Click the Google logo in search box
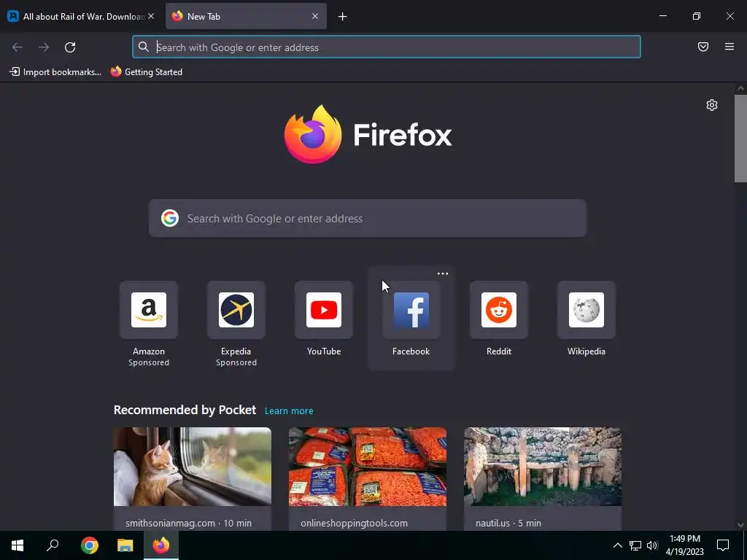This screenshot has width=747, height=560. pyautogui.click(x=169, y=218)
